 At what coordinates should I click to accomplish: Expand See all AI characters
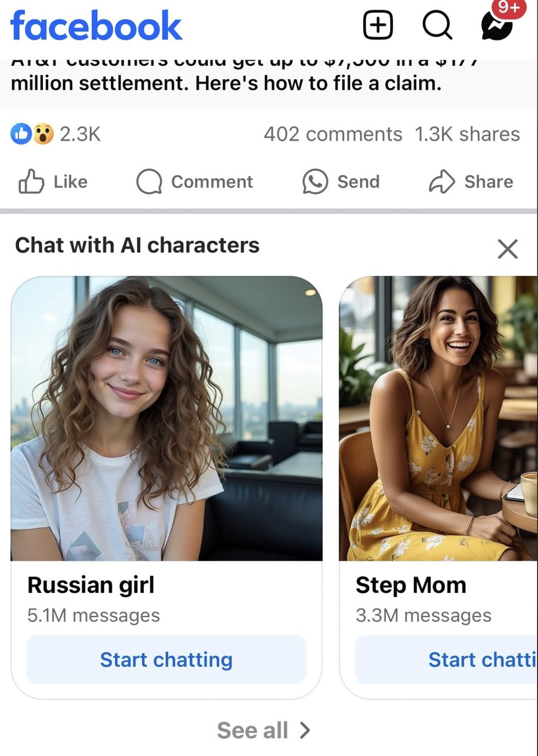(x=264, y=730)
